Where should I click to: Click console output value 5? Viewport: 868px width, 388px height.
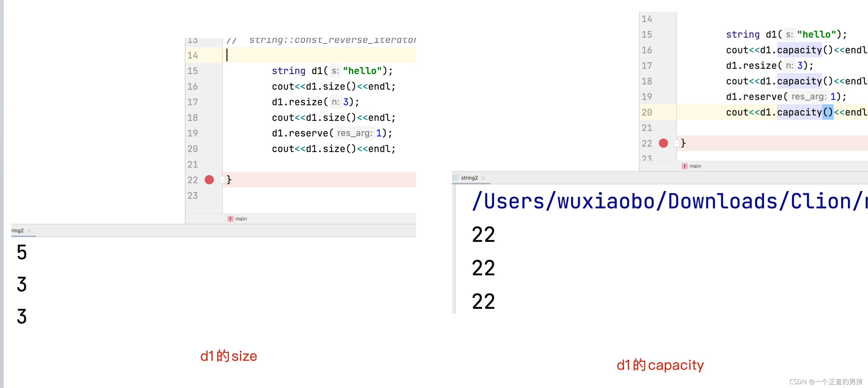click(x=22, y=252)
